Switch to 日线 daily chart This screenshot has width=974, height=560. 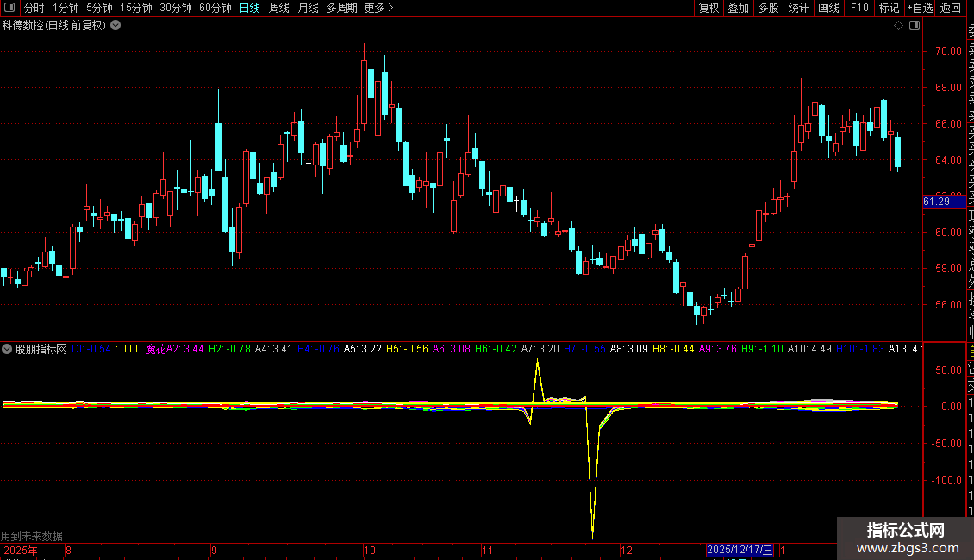250,8
